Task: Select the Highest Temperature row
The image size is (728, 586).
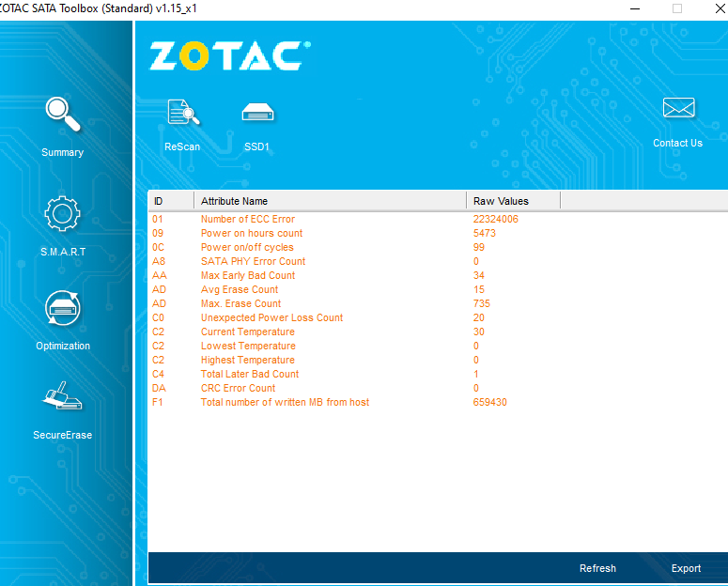Action: pyautogui.click(x=438, y=360)
